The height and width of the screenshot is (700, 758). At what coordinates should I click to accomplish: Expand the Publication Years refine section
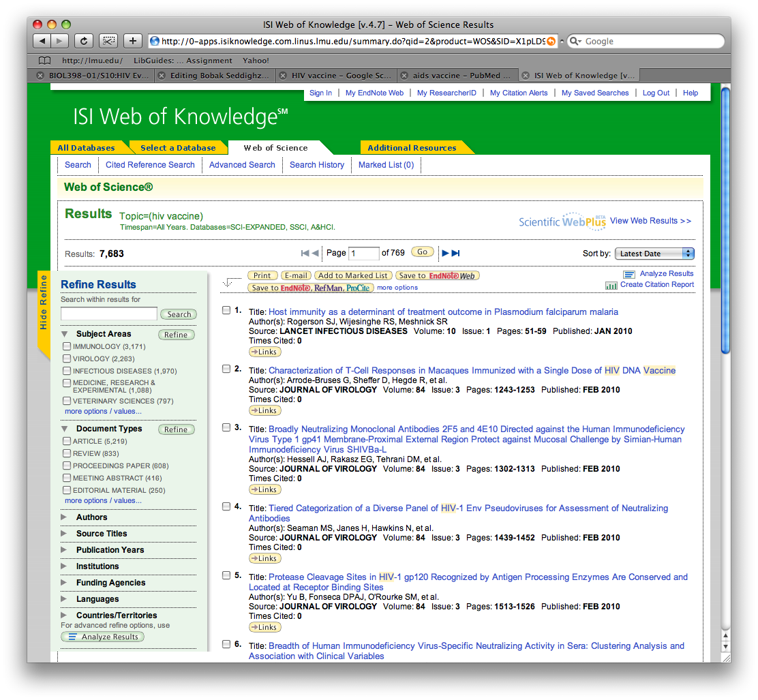coord(64,550)
